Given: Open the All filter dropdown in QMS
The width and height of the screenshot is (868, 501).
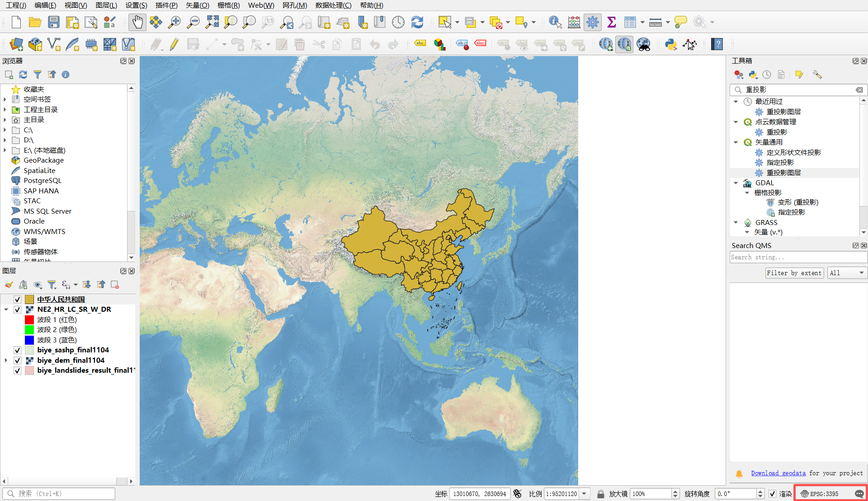Looking at the screenshot, I should click(x=847, y=273).
